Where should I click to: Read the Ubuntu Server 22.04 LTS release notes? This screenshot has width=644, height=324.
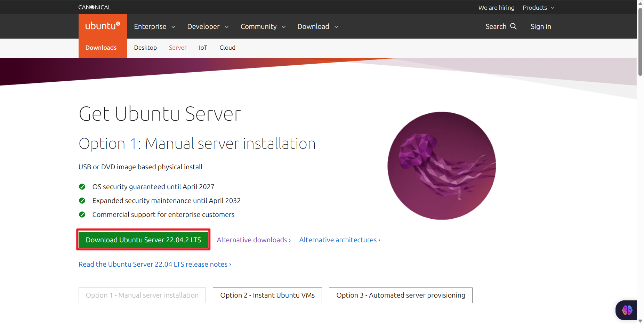(x=155, y=264)
